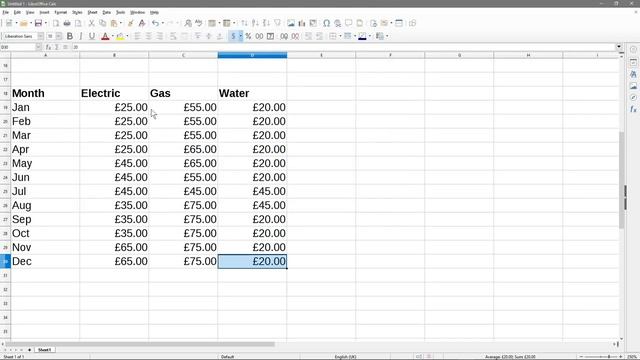Select the 'Water' header cell
The width and height of the screenshot is (640, 360).
point(252,93)
